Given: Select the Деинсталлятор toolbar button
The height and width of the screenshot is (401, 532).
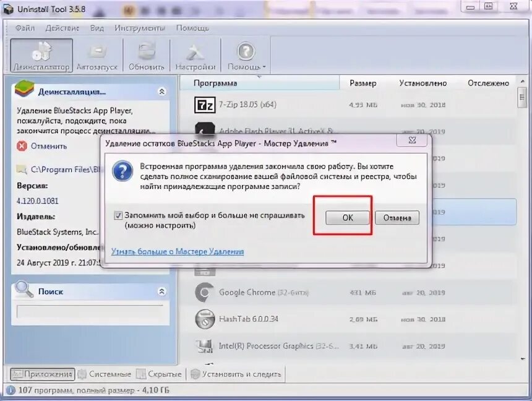Looking at the screenshot, I should [41, 55].
